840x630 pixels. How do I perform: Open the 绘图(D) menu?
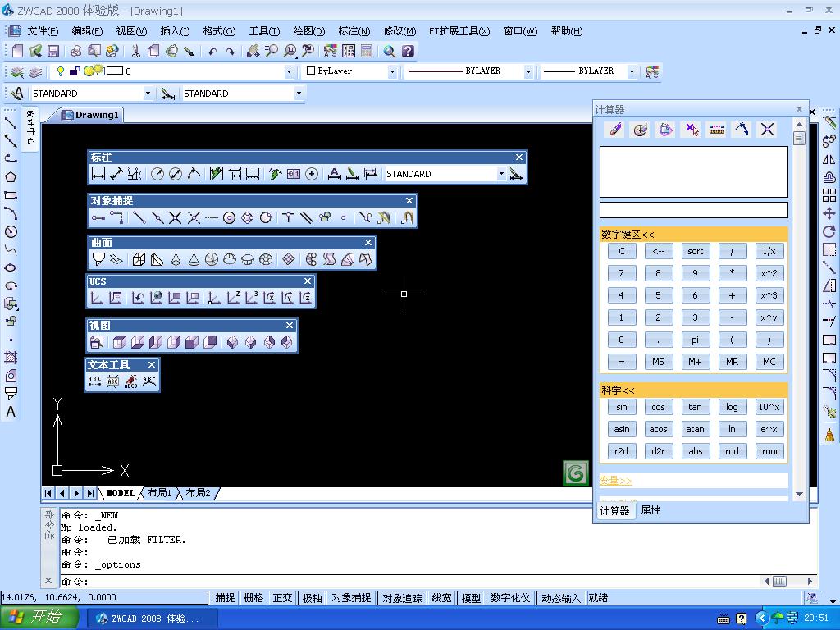tap(309, 31)
